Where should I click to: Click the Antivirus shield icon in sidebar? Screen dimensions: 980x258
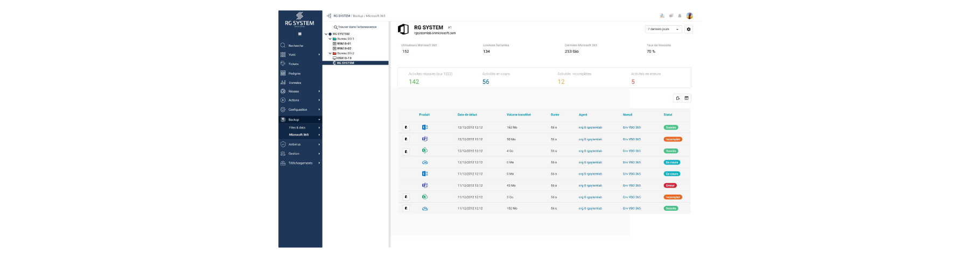pyautogui.click(x=283, y=145)
